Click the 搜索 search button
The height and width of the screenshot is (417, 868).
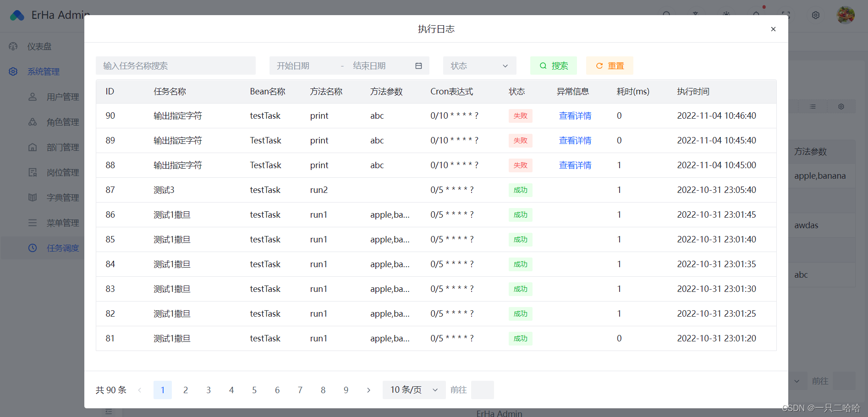tap(553, 66)
